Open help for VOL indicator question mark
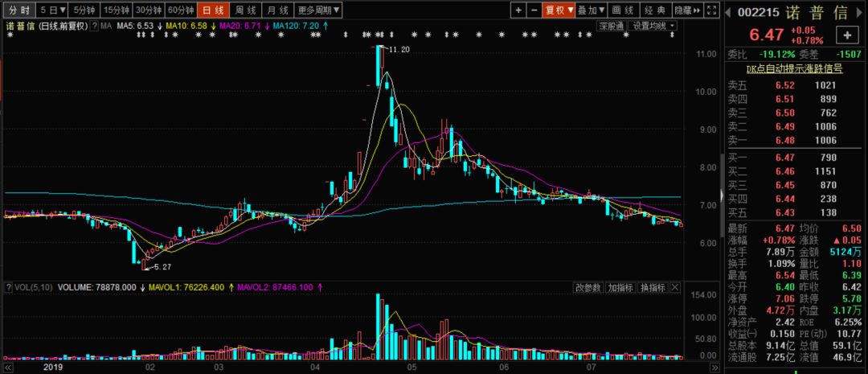The height and width of the screenshot is (374, 868). 8,288
